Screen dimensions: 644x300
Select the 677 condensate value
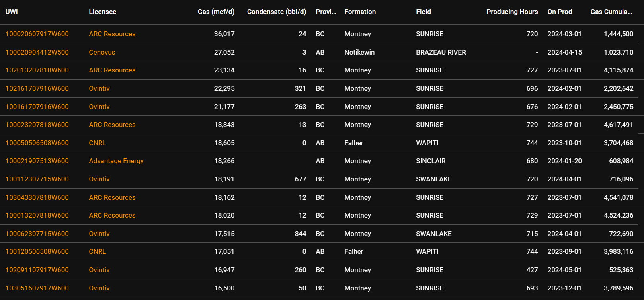coord(301,179)
